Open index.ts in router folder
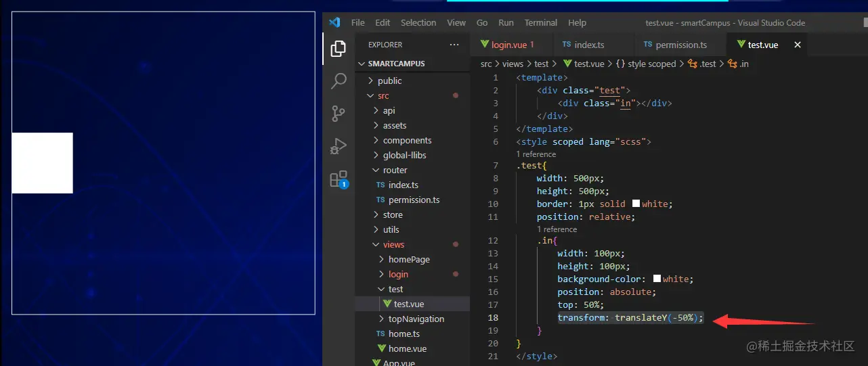The width and height of the screenshot is (868, 366). pyautogui.click(x=412, y=185)
